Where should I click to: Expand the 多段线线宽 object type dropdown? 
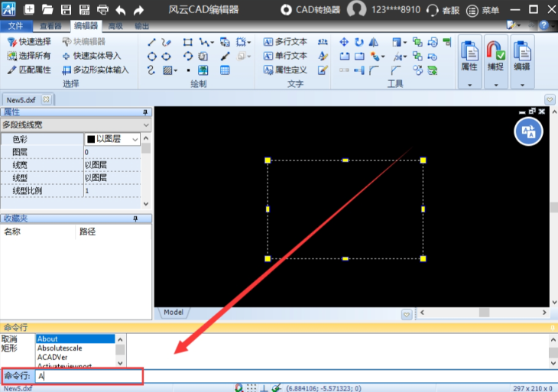coord(145,124)
